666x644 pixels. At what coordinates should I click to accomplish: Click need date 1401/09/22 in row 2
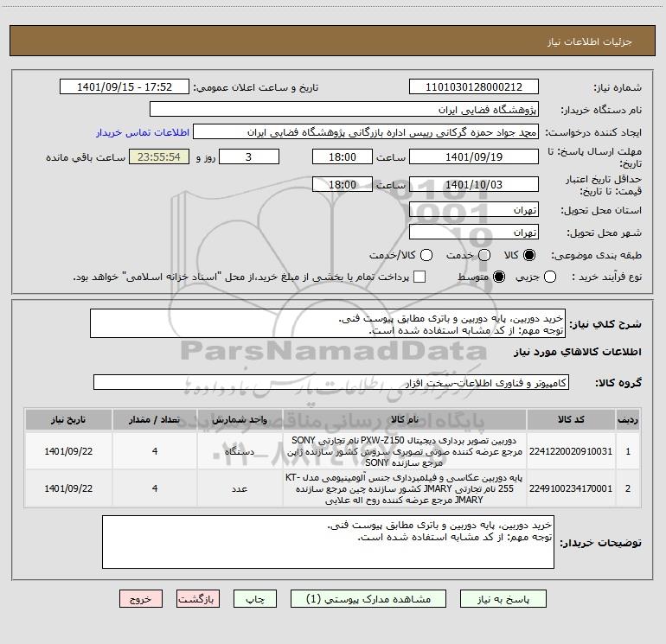(68, 488)
